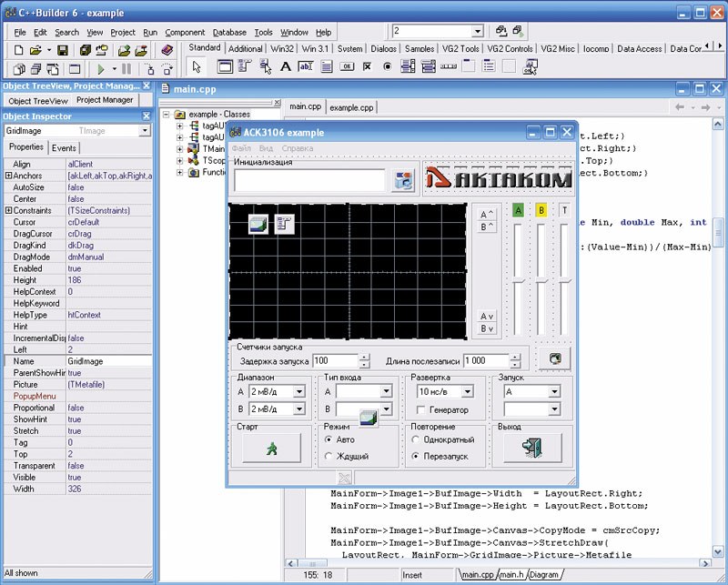Switch to the example.cpp editor tab

pos(350,107)
